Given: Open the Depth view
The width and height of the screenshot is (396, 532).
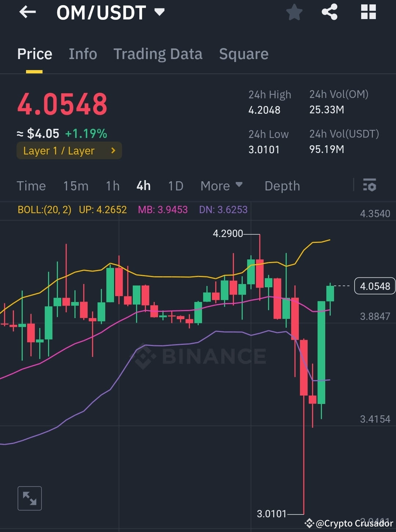Looking at the screenshot, I should (282, 186).
